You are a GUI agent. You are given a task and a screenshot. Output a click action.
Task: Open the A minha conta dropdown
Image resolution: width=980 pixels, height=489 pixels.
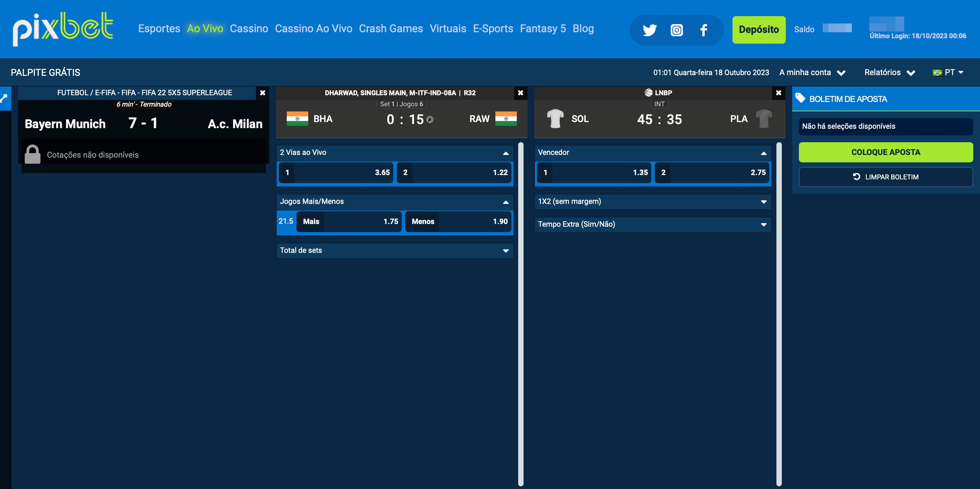[812, 73]
